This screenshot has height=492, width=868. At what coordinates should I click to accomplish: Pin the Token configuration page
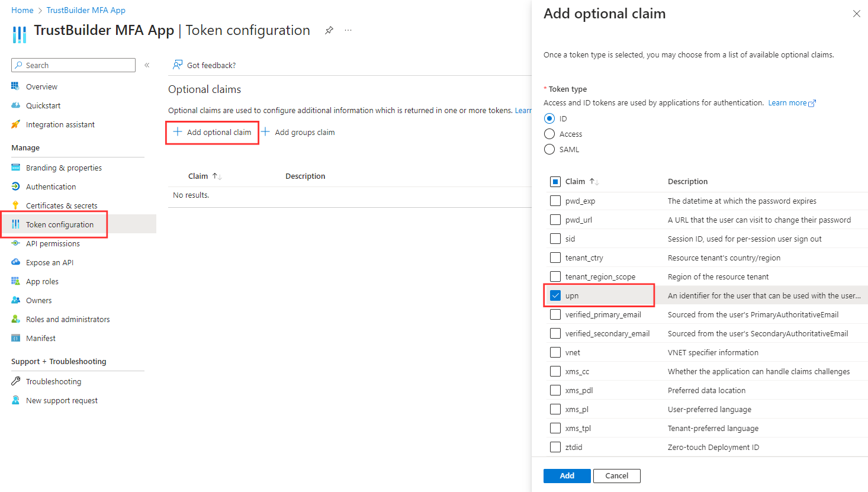coord(329,30)
